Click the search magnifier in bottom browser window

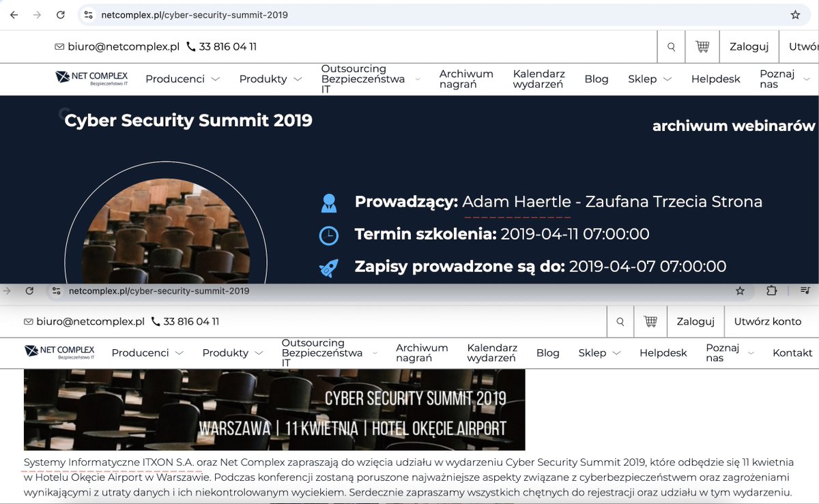click(620, 321)
